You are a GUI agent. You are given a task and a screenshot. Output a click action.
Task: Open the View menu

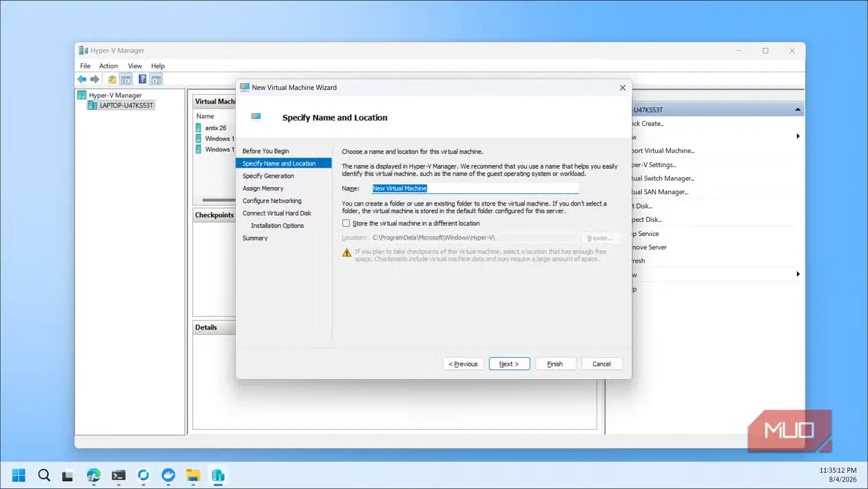click(135, 66)
